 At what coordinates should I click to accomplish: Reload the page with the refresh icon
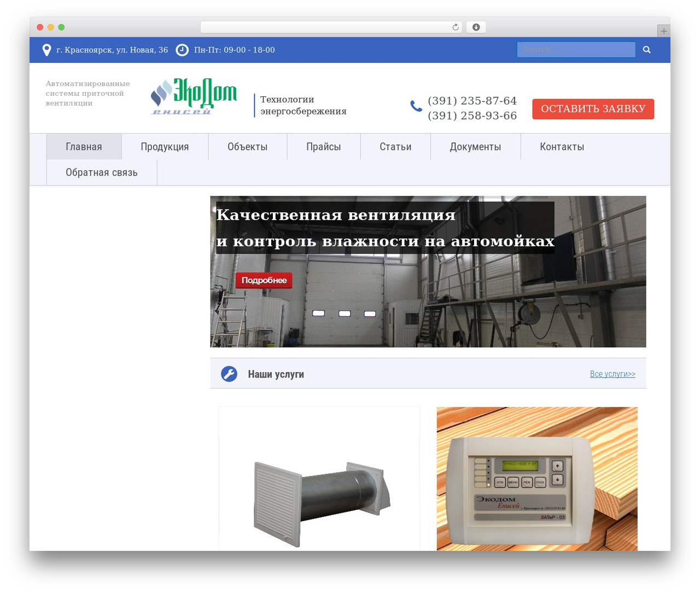456,27
